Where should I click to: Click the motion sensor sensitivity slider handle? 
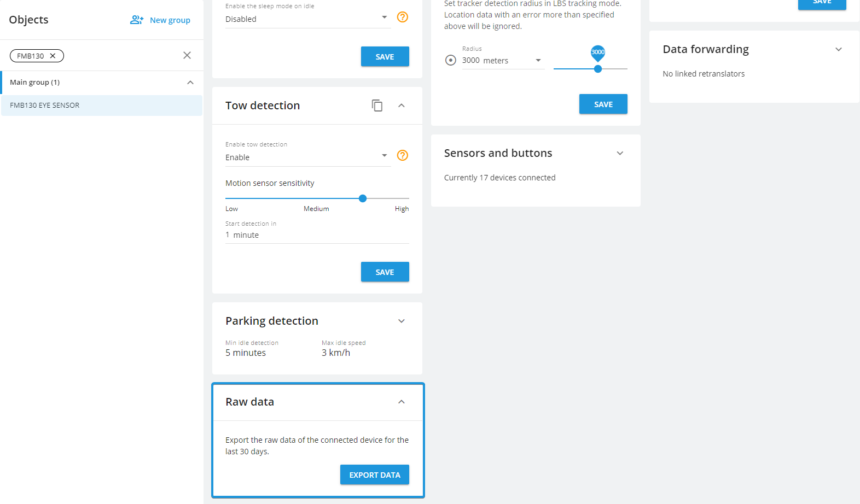(x=363, y=198)
